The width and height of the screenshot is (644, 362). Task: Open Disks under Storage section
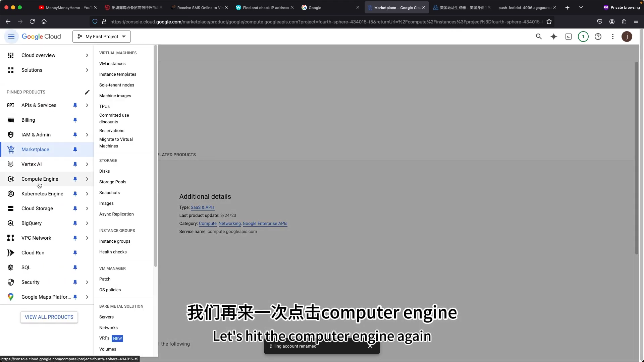pos(105,171)
